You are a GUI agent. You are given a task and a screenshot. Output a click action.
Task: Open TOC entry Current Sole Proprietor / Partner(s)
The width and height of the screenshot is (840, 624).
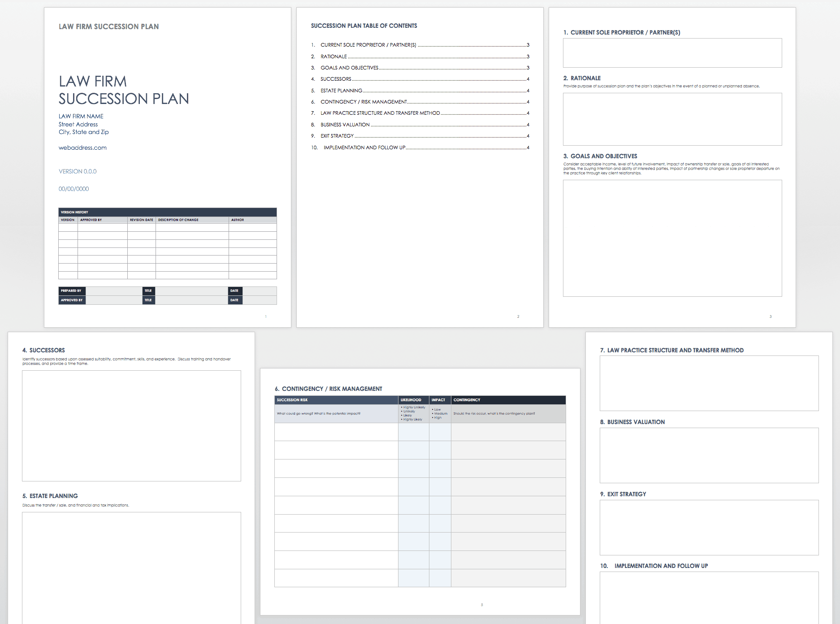click(x=420, y=45)
